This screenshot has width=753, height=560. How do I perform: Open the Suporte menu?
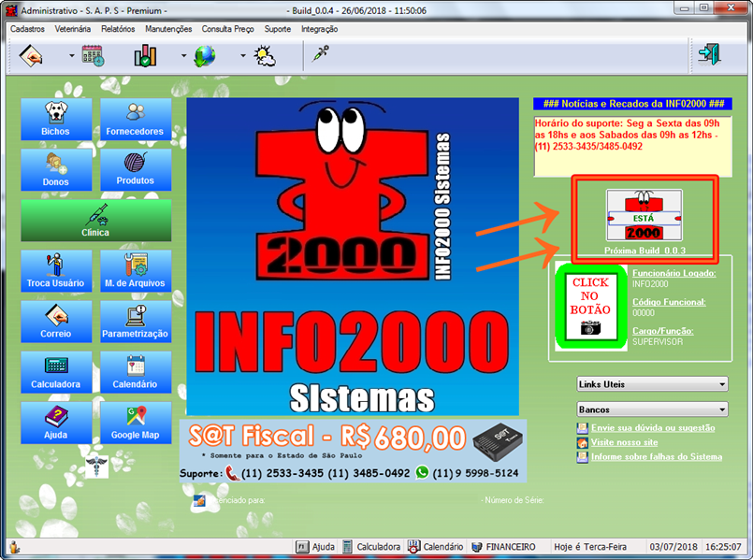(x=278, y=29)
